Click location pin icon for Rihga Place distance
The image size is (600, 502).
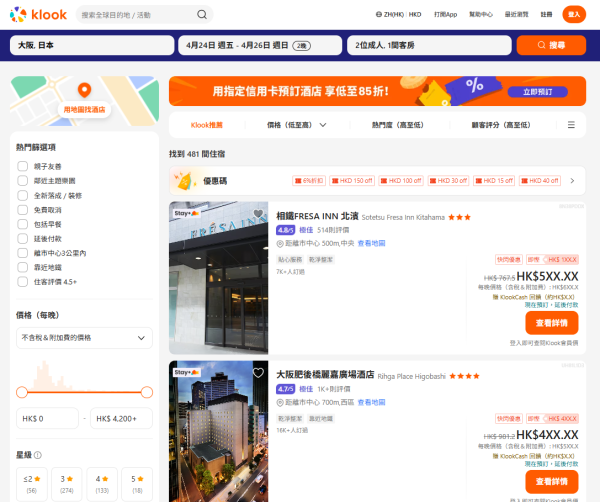[280, 403]
